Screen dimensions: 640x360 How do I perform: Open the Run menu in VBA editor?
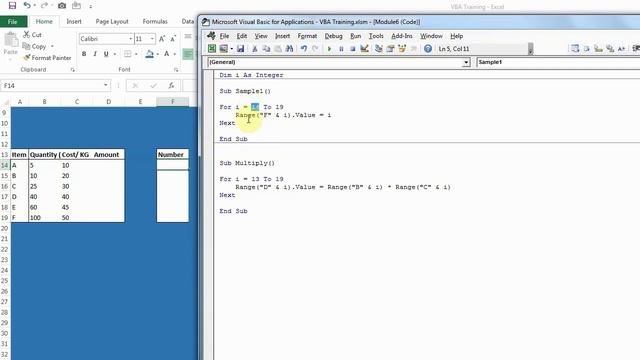(356, 36)
